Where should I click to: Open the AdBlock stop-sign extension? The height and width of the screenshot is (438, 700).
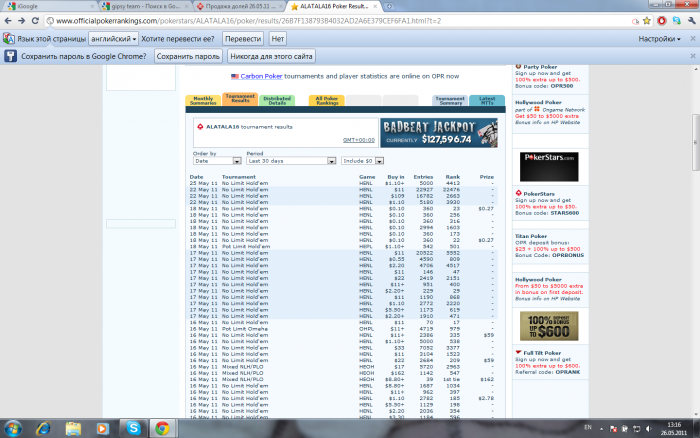click(662, 21)
